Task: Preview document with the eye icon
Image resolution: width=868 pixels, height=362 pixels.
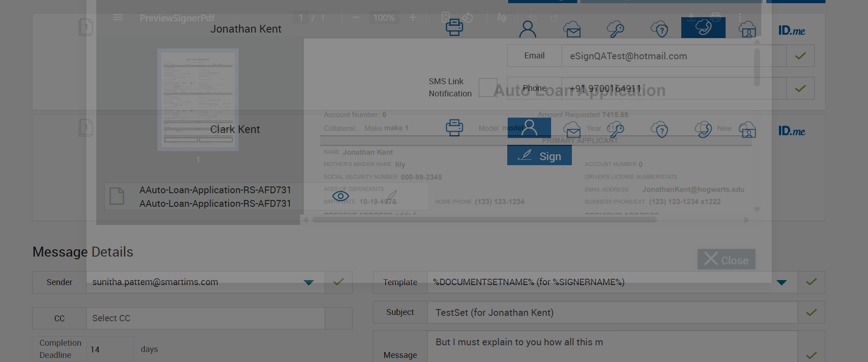Action: (x=340, y=196)
